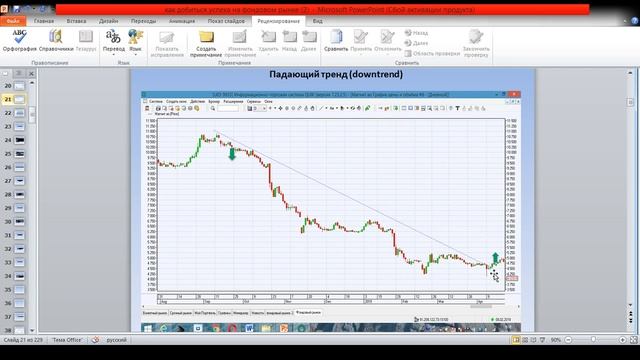
Task: Switch to the Главная ribbon tab
Action: point(44,21)
